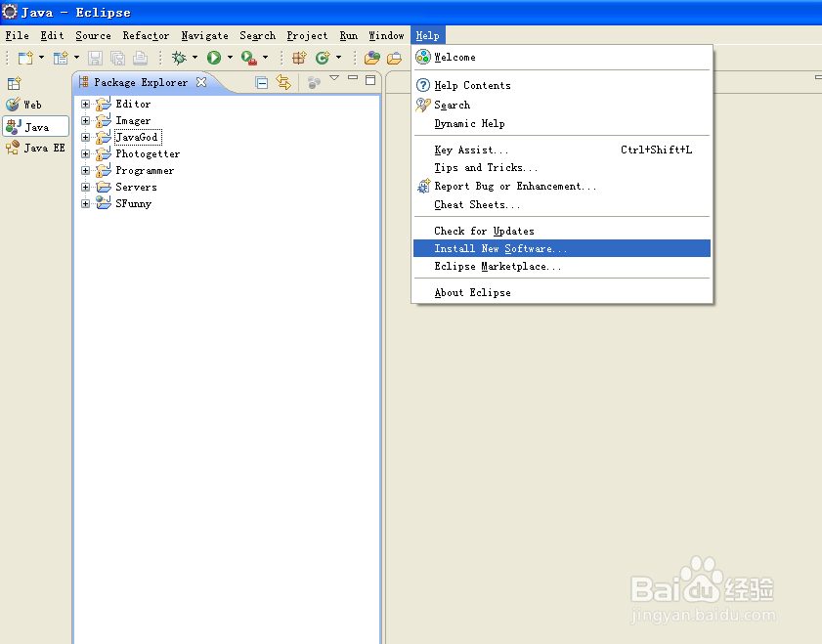Open the Project menu
This screenshot has height=644, width=822.
point(307,35)
